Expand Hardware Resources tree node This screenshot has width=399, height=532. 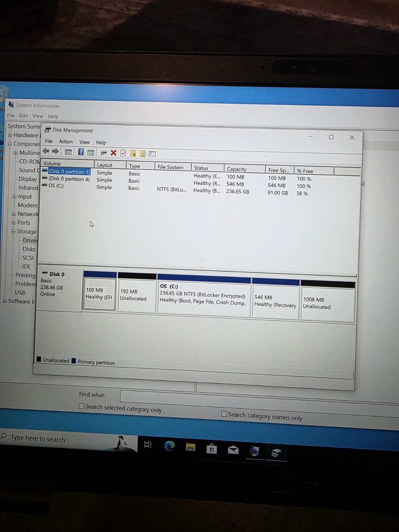click(10, 135)
